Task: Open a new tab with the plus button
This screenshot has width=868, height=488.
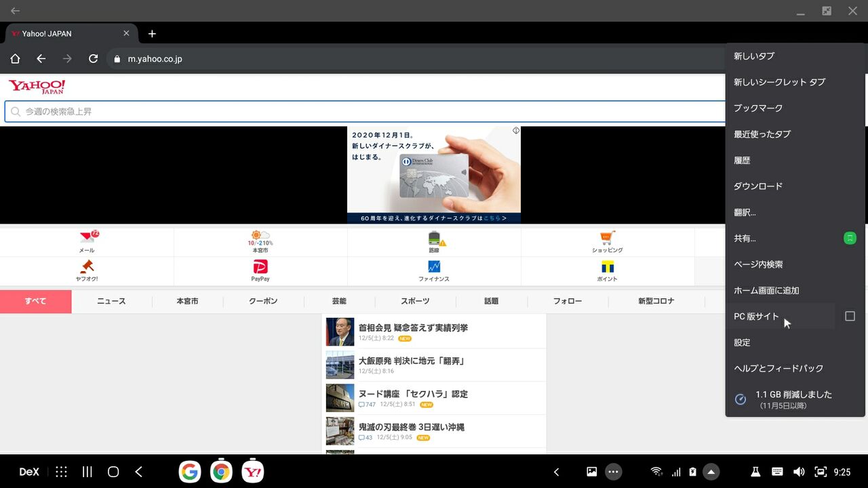Action: tap(152, 34)
